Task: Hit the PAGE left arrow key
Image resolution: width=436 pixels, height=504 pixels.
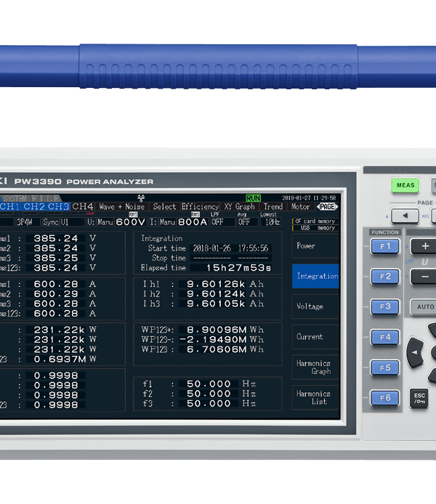Action: pyautogui.click(x=405, y=216)
